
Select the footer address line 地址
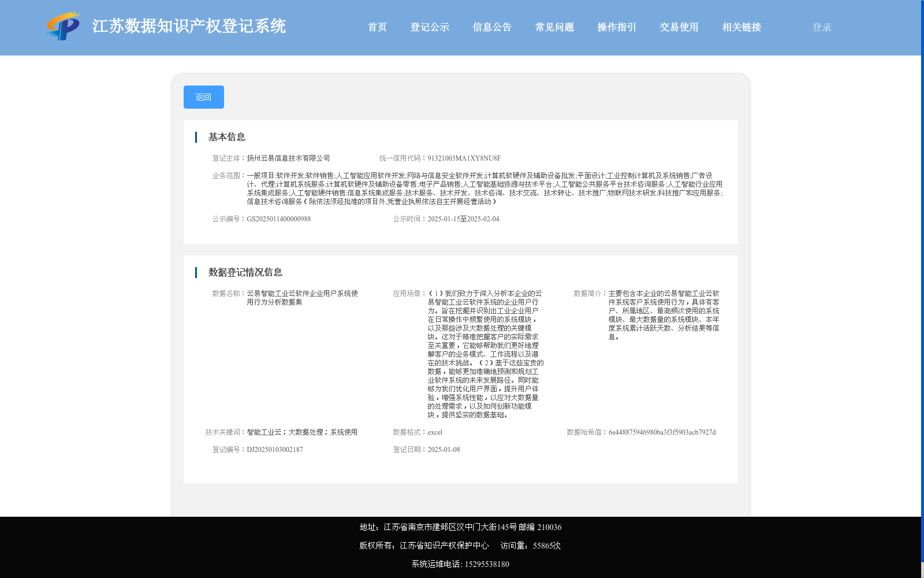tap(460, 527)
